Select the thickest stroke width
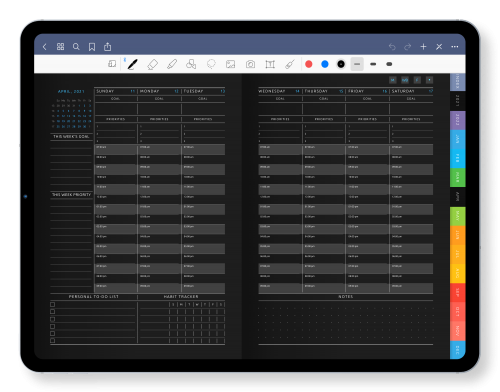The image size is (500, 392). coord(389,64)
